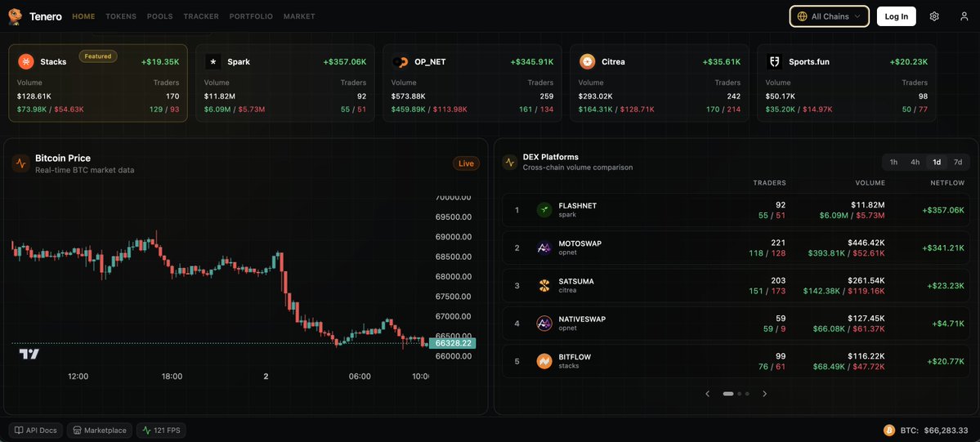Open the featured Stacks card
This screenshot has width=980, height=442.
[x=98, y=83]
